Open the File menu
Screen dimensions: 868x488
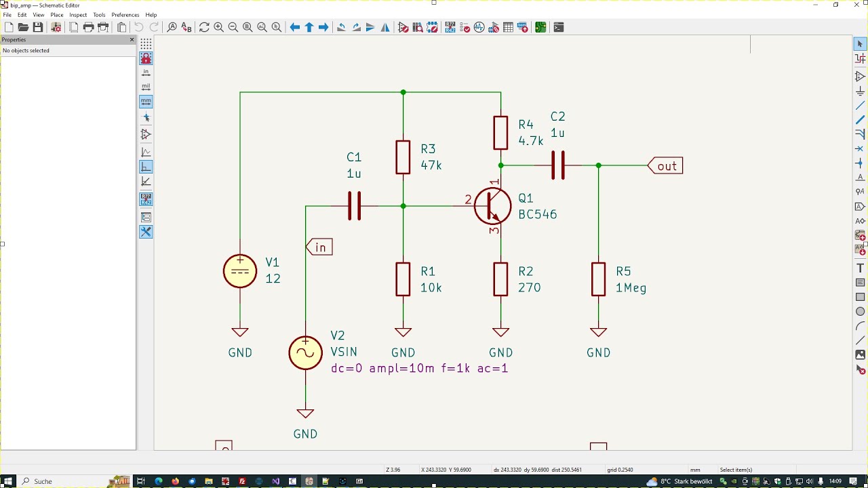pos(7,15)
